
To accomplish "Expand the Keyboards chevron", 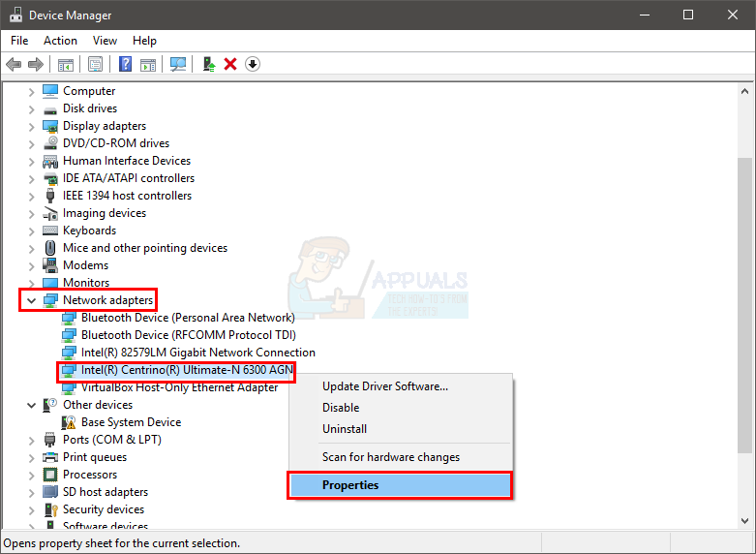I will click(31, 231).
